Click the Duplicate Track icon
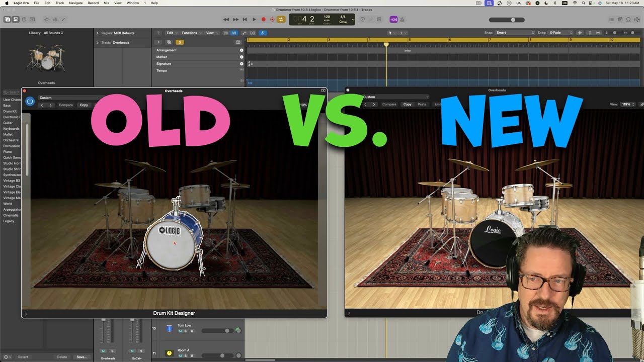Viewport: 644px width, 362px height. click(169, 42)
